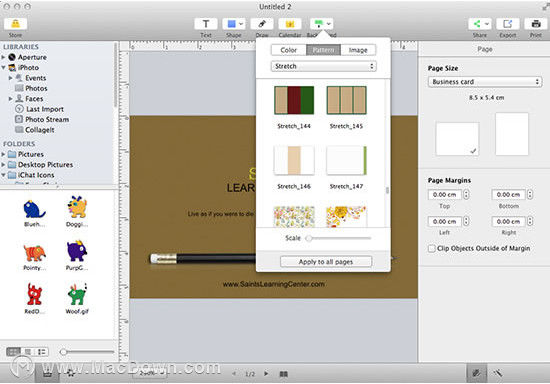Open the Business card page size dropdown
The height and width of the screenshot is (384, 550).
485,82
